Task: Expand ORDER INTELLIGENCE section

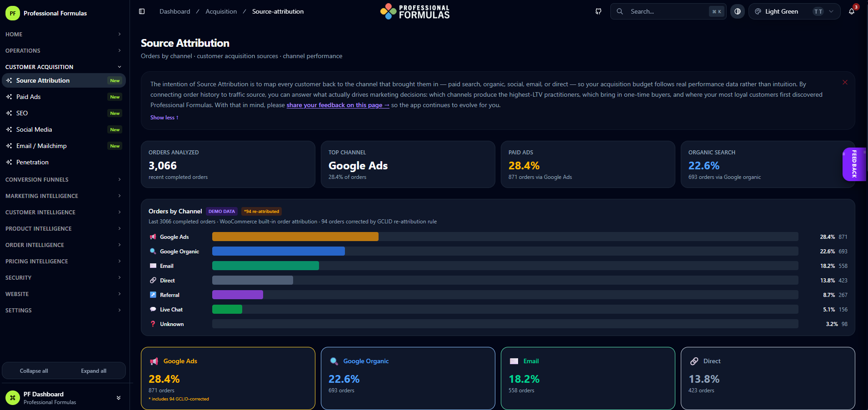Action: tap(63, 245)
